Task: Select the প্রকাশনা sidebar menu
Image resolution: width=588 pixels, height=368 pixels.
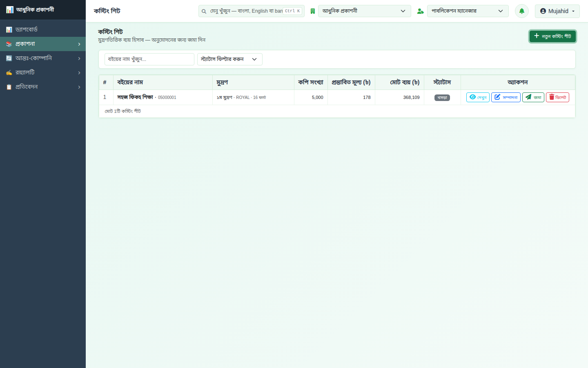Action: tap(43, 44)
